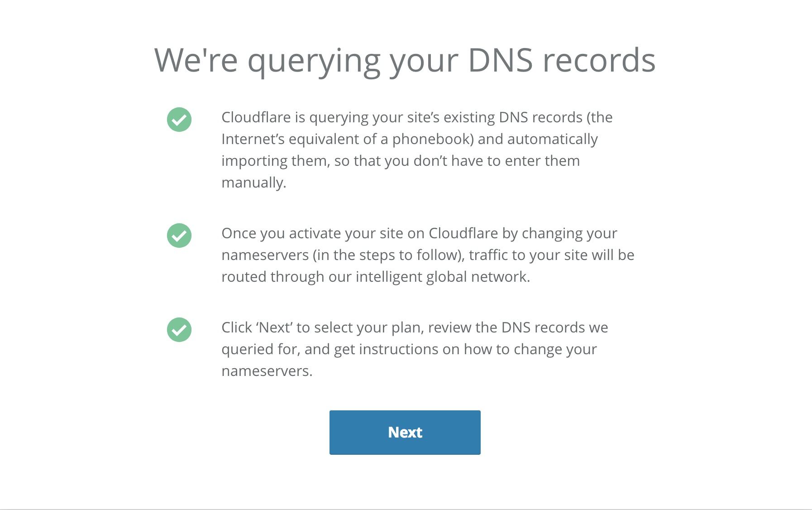812x510 pixels.
Task: Click the word "phonebook)" in the first paragraph
Action: click(x=433, y=139)
